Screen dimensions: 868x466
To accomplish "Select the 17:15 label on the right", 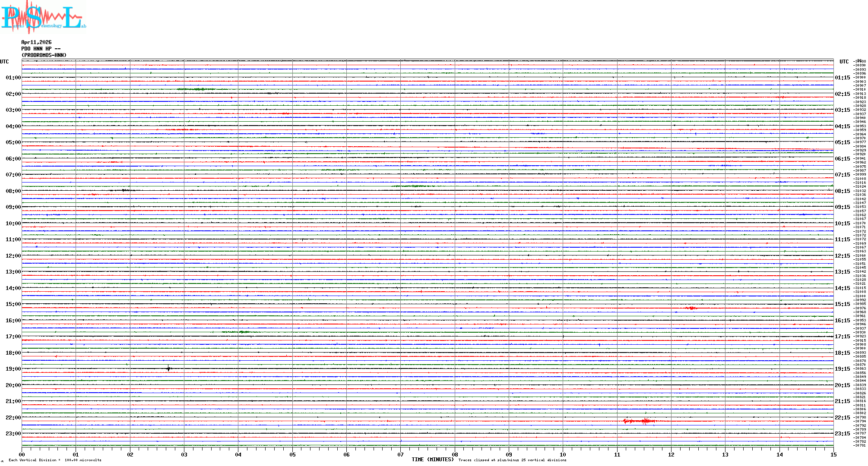I will pos(842,337).
